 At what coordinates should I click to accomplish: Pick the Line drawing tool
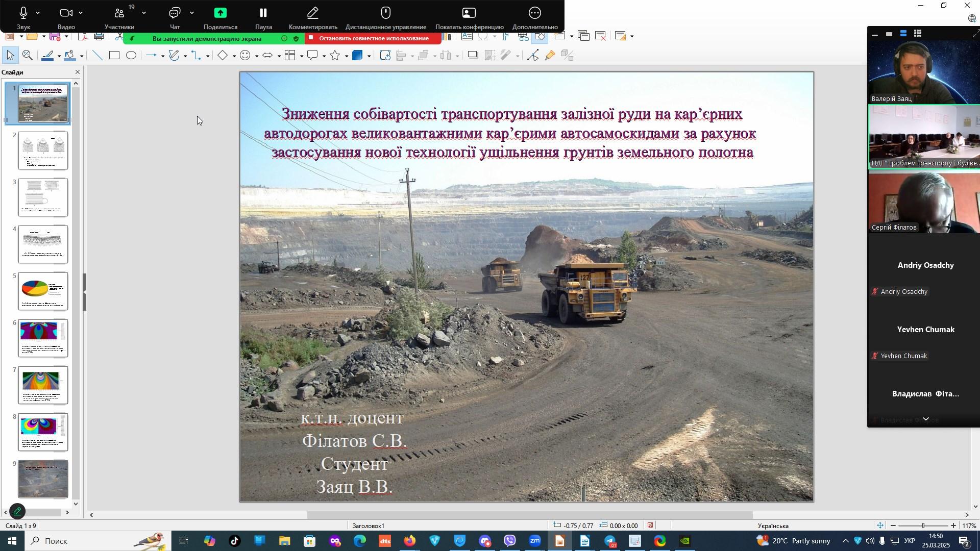click(x=97, y=56)
